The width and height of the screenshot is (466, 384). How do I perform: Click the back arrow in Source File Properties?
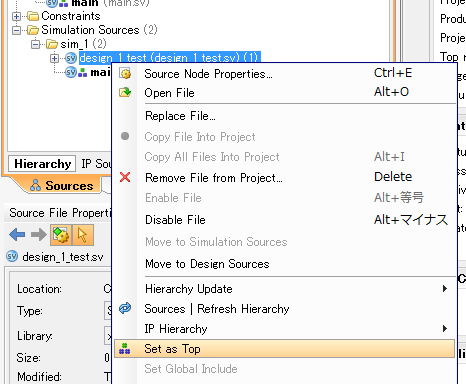tap(17, 235)
